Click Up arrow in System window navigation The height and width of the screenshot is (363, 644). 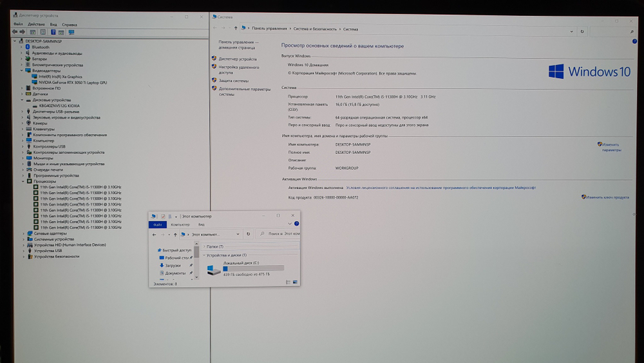pyautogui.click(x=235, y=28)
